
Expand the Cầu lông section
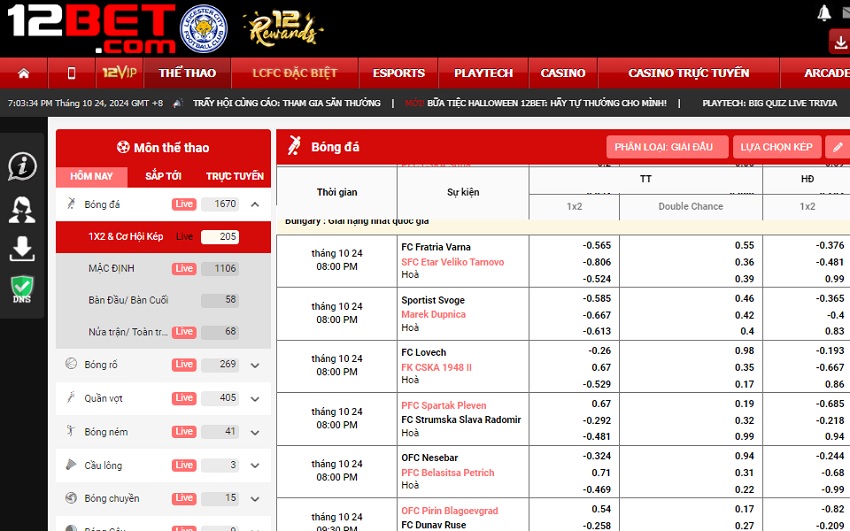coord(255,465)
